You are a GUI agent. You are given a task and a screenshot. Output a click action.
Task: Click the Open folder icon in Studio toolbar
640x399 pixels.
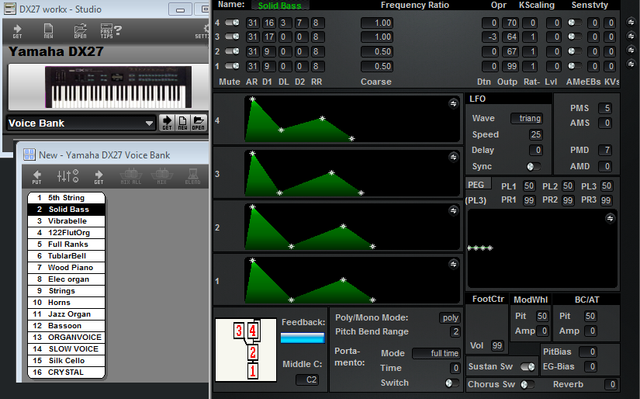point(80,31)
